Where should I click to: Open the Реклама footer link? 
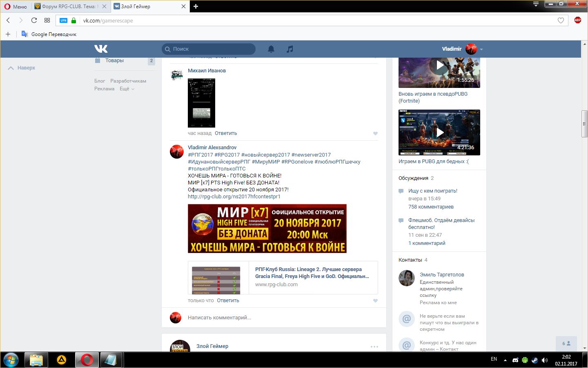coord(104,89)
